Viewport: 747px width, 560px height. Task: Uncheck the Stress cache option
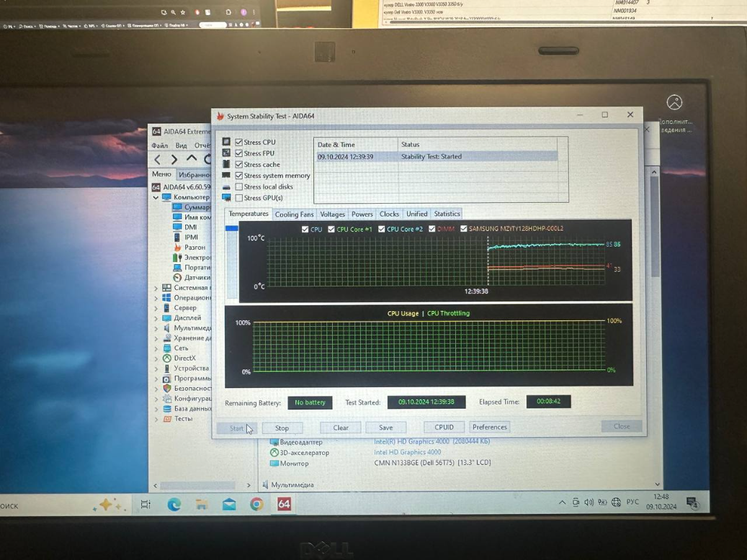(239, 164)
